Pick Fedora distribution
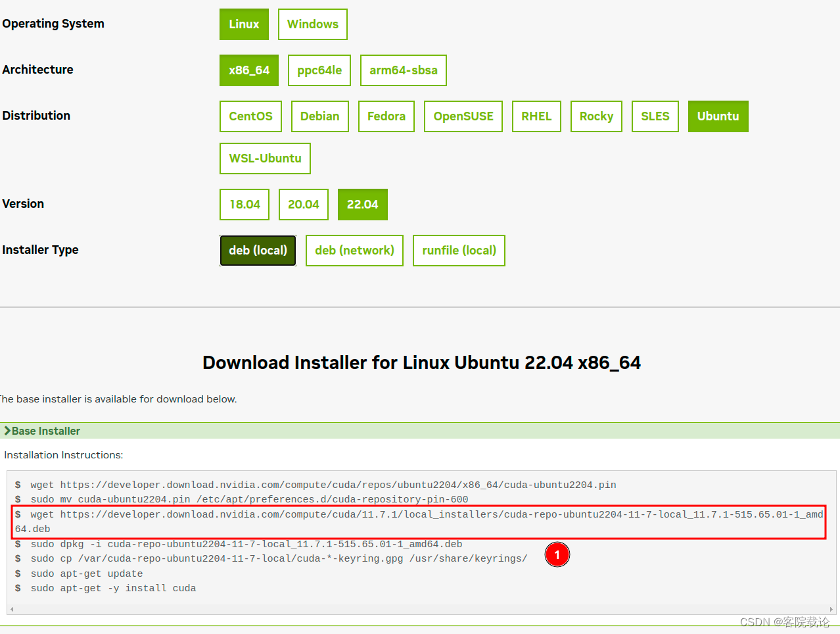The width and height of the screenshot is (840, 634). [386, 116]
